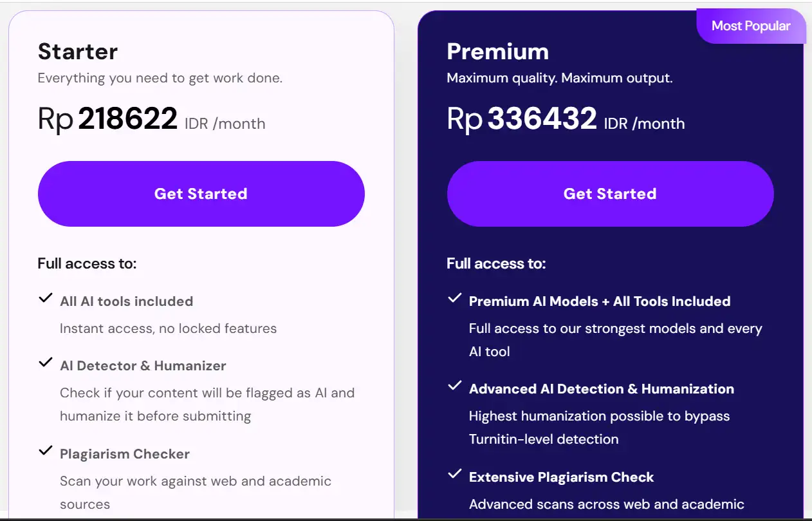Select the Premium plan heading
Image resolution: width=812 pixels, height=521 pixels.
pyautogui.click(x=497, y=52)
